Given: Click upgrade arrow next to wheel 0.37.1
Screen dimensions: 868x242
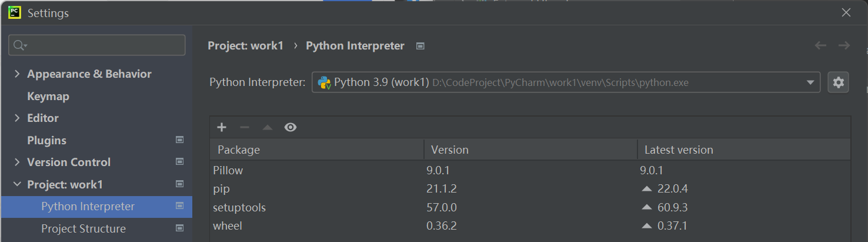Looking at the screenshot, I should (647, 226).
